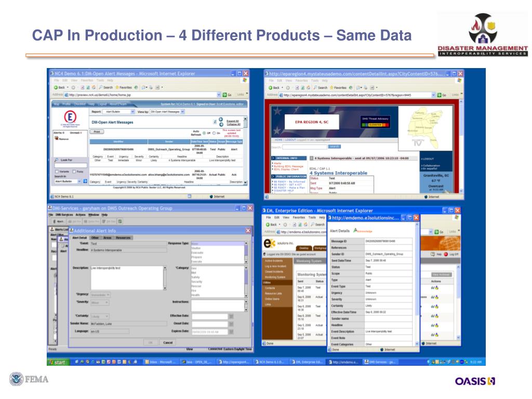Click Active Incidents link in EM sidebar
532x399 pixels.
click(x=273, y=261)
